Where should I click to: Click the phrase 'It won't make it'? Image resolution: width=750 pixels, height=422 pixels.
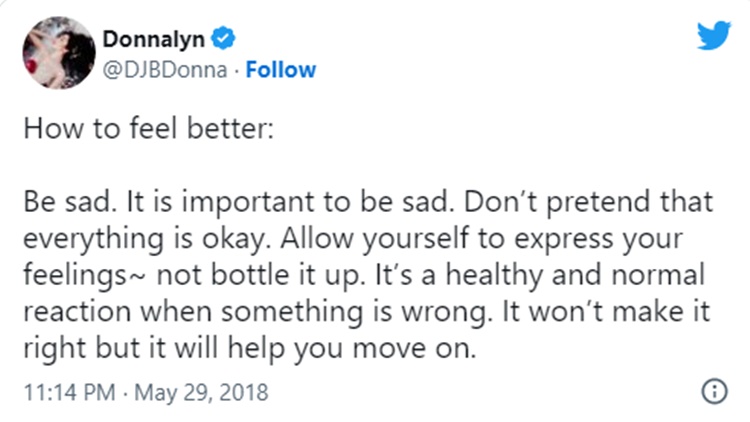[x=606, y=311]
